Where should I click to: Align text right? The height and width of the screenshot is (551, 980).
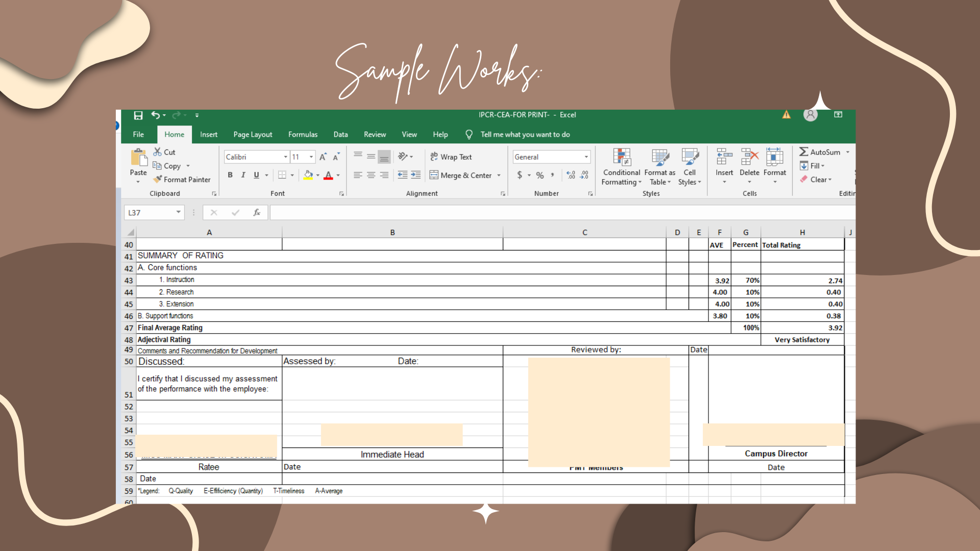(x=384, y=175)
